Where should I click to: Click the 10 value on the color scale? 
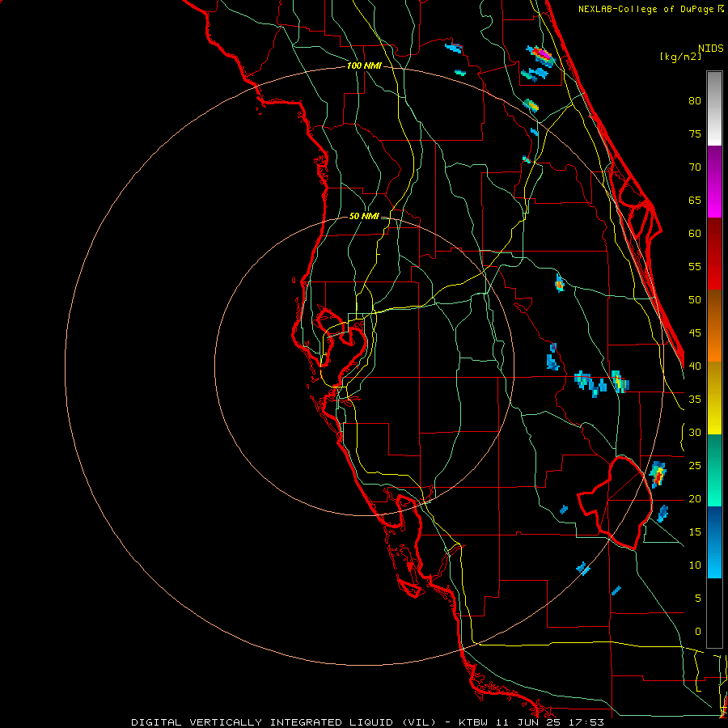coord(695,565)
